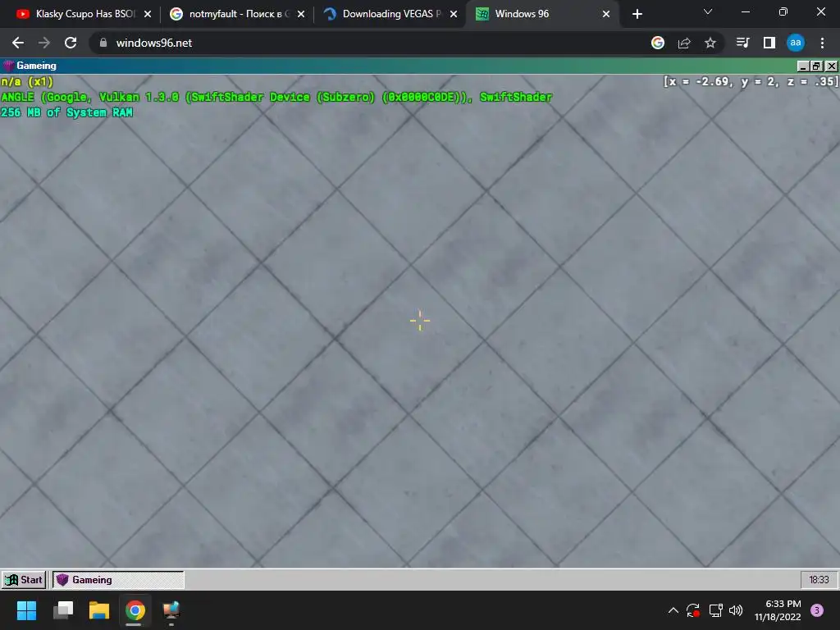View site security lock information
Image resolution: width=840 pixels, height=630 pixels.
coord(103,43)
